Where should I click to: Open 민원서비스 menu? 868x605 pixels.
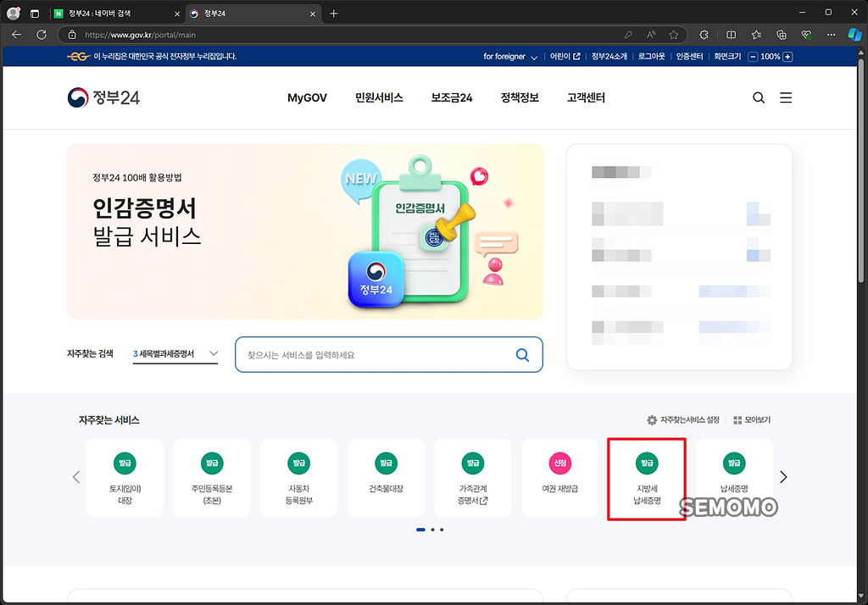click(379, 98)
